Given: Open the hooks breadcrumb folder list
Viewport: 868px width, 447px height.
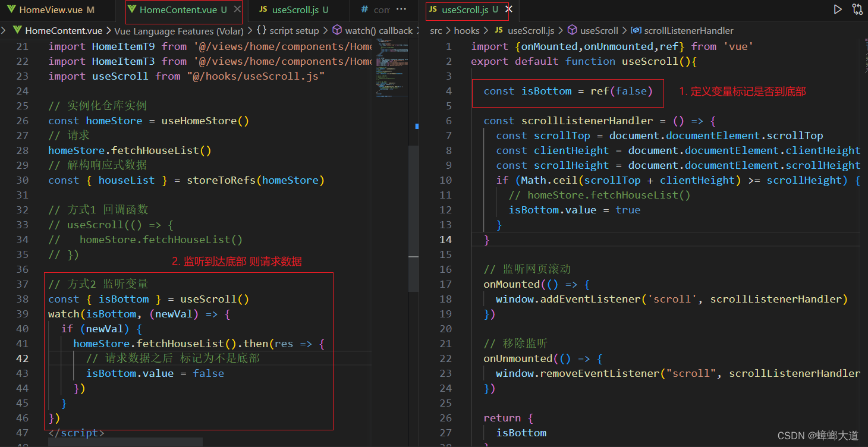Looking at the screenshot, I should (x=467, y=30).
